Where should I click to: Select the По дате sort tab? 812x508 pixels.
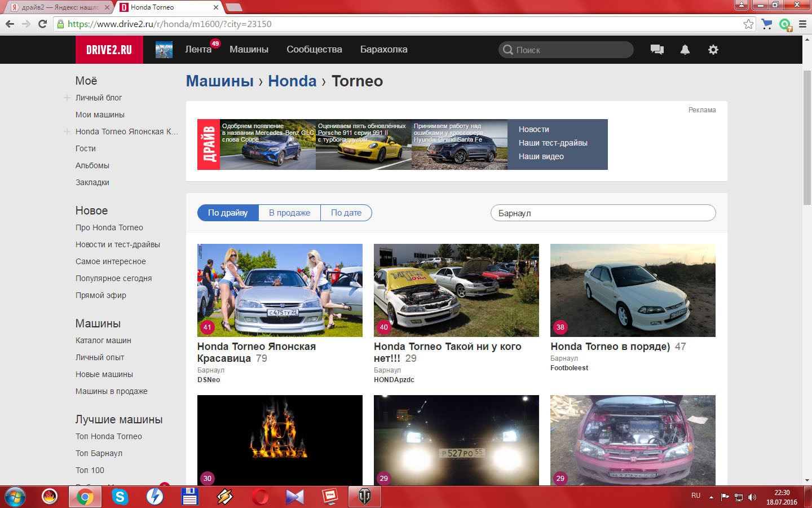pyautogui.click(x=346, y=213)
